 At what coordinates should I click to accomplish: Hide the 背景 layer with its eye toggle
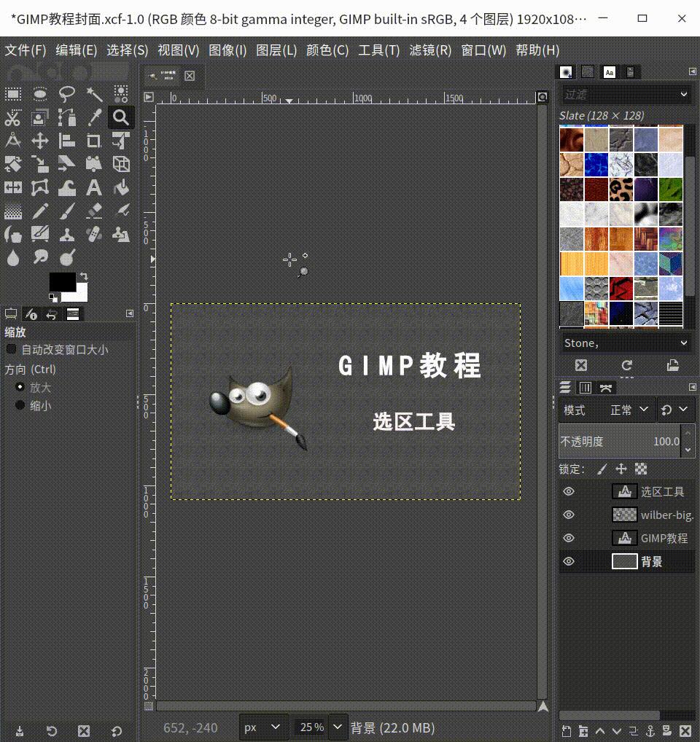coord(570,561)
